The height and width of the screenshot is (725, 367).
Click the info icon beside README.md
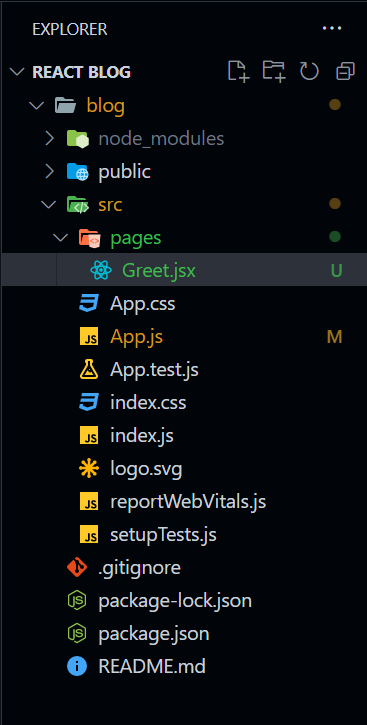click(77, 667)
